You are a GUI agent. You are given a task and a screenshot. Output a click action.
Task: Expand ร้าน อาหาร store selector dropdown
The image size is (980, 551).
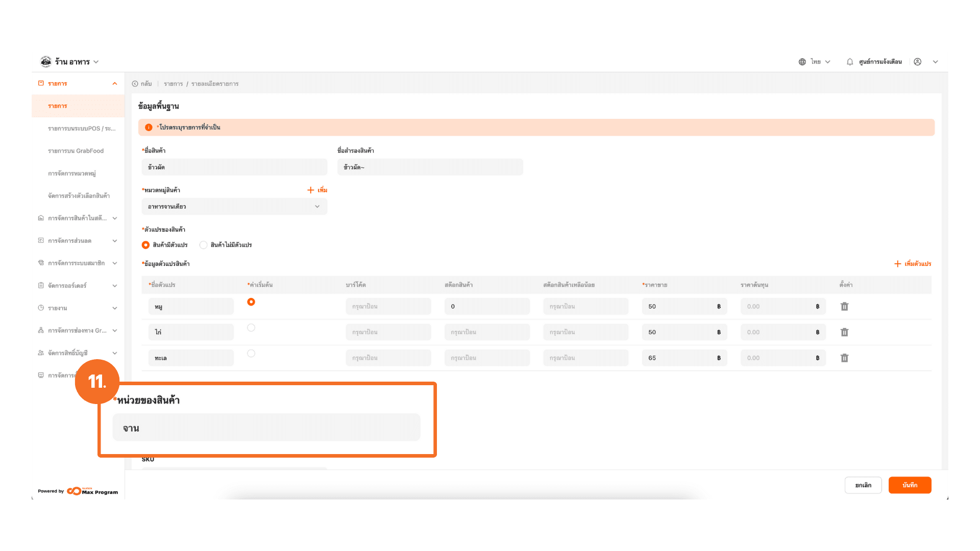click(95, 62)
